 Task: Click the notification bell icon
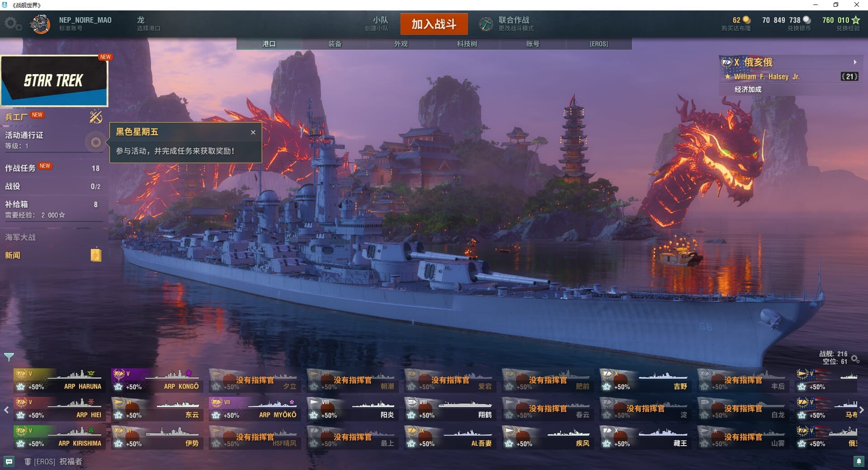(859, 461)
